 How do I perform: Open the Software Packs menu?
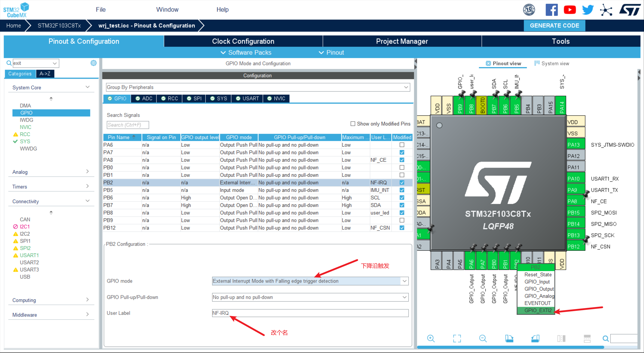click(246, 53)
